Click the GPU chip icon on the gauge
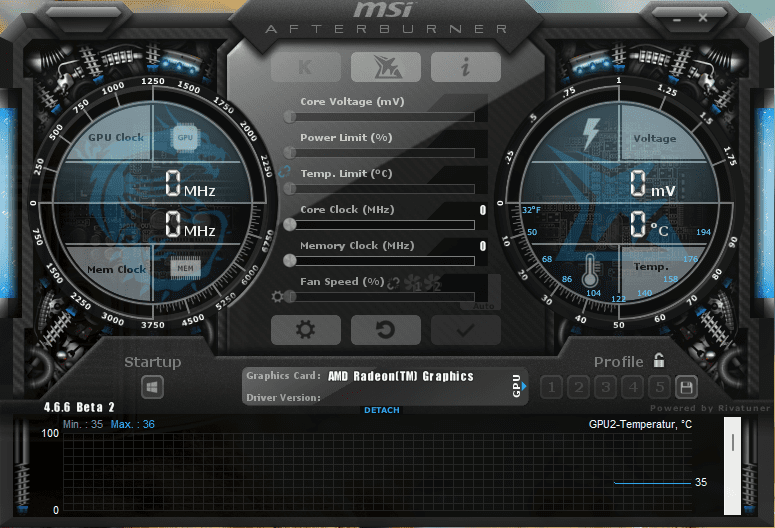This screenshot has width=775, height=528. click(x=185, y=138)
